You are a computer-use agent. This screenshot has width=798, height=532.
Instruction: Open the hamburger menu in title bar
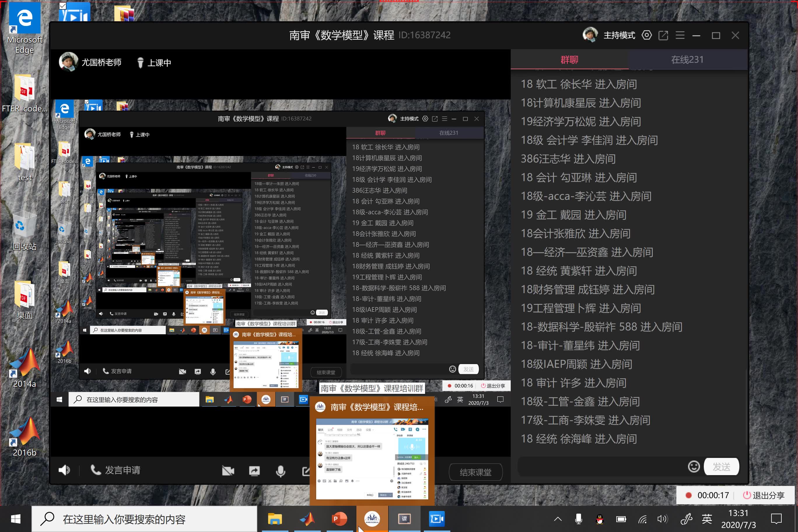click(x=680, y=35)
